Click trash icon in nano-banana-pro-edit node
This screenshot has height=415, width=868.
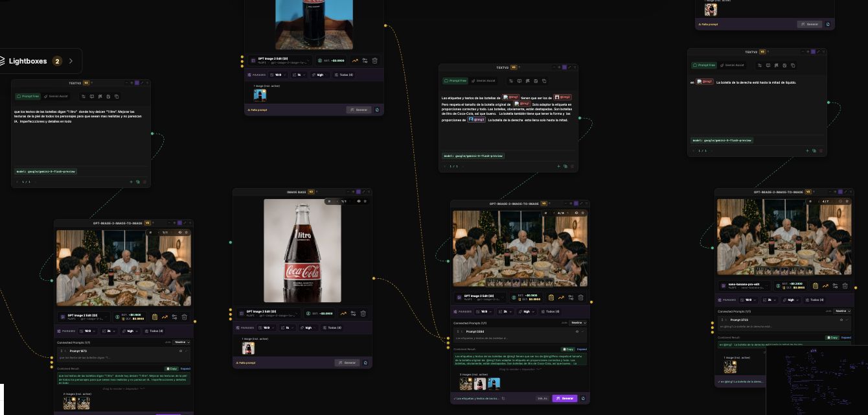coord(845,286)
